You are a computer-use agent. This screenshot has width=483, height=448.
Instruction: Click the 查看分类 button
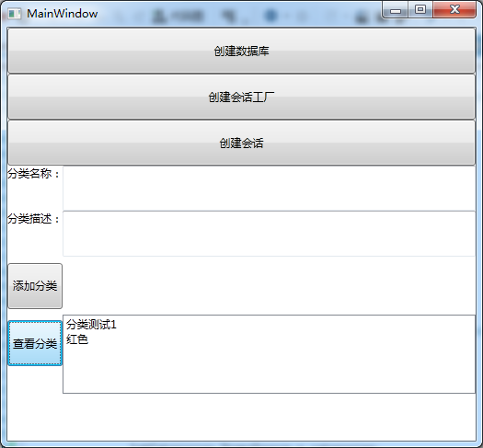[x=35, y=343]
